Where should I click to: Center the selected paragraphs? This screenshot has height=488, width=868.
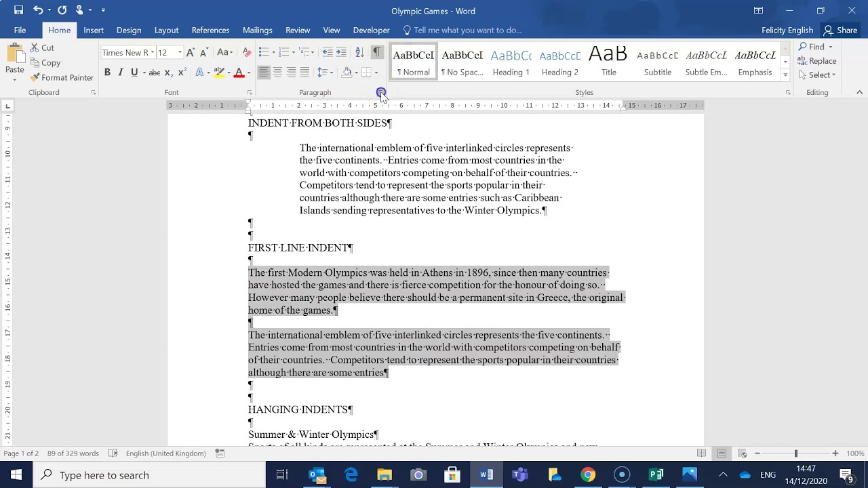click(x=277, y=73)
